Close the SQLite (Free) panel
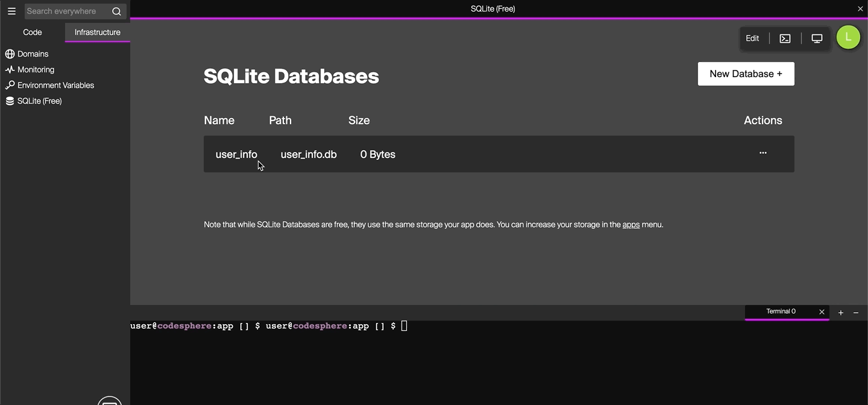This screenshot has height=405, width=868. point(860,8)
